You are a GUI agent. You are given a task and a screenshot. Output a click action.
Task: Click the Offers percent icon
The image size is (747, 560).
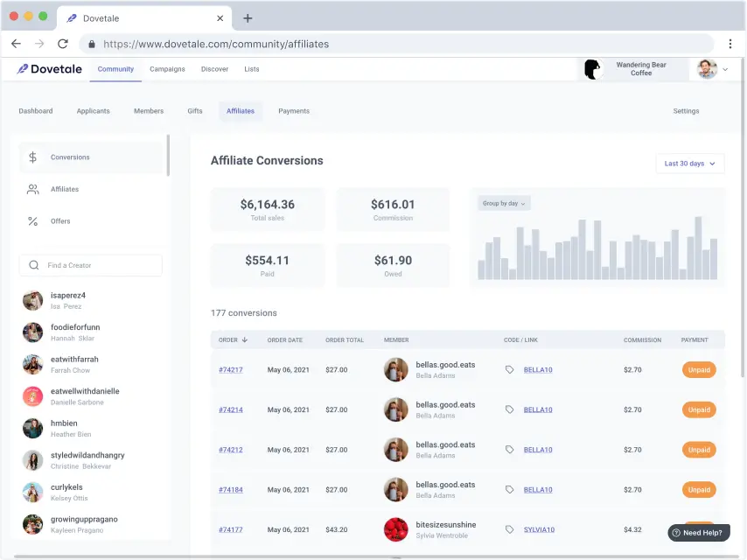click(33, 221)
